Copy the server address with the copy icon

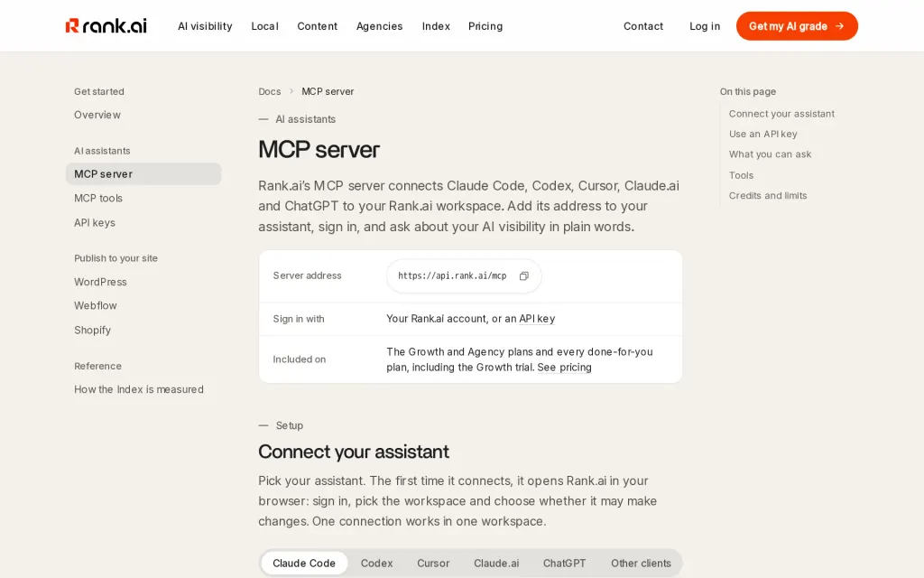pyautogui.click(x=524, y=276)
